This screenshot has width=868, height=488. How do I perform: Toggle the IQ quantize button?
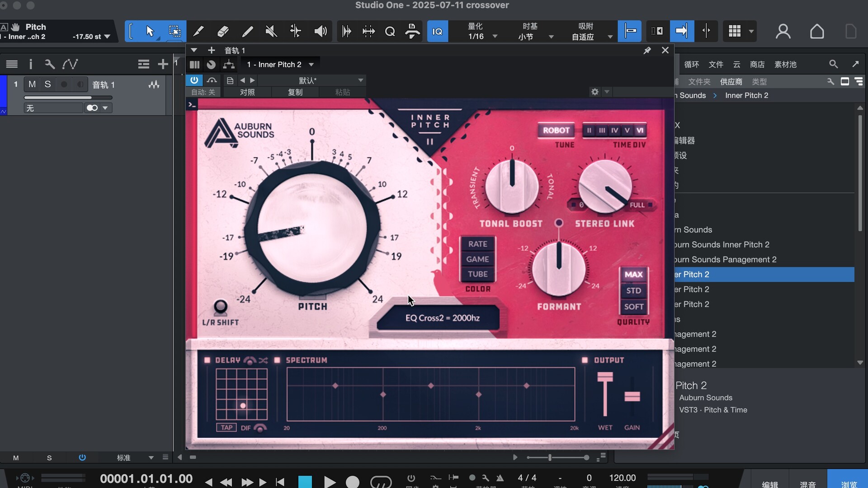coord(438,31)
